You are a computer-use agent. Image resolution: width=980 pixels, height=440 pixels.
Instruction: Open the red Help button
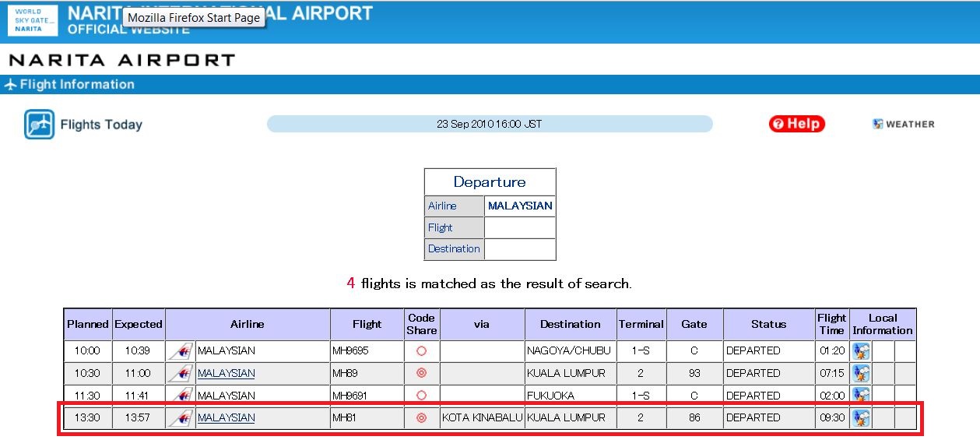[796, 124]
